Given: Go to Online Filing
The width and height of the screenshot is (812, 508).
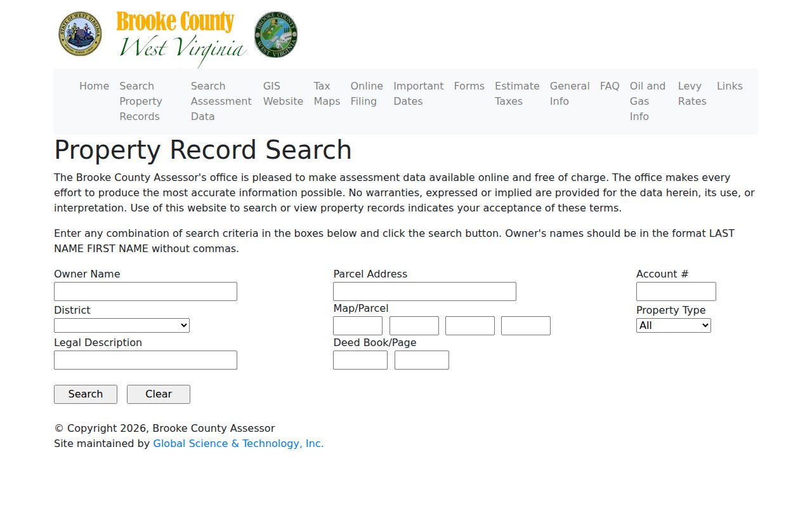Looking at the screenshot, I should tap(367, 93).
